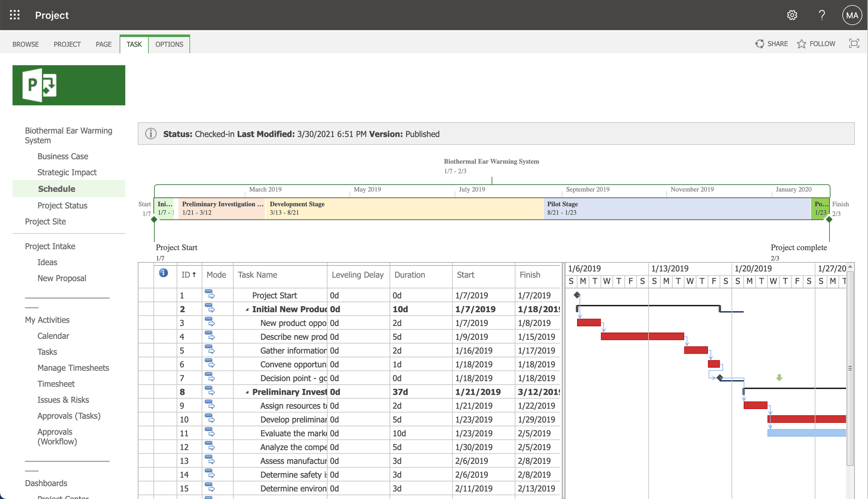The height and width of the screenshot is (499, 868).
Task: Click auto-schedule mode icon for task 1
Action: pyautogui.click(x=210, y=295)
